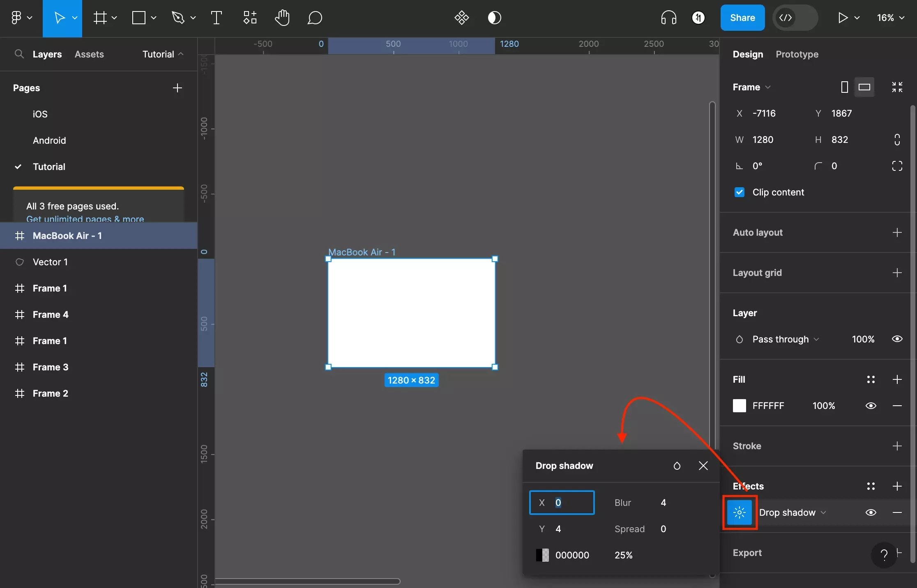Toggle Drop shadow visibility eye icon
The image size is (917, 588).
pos(871,512)
